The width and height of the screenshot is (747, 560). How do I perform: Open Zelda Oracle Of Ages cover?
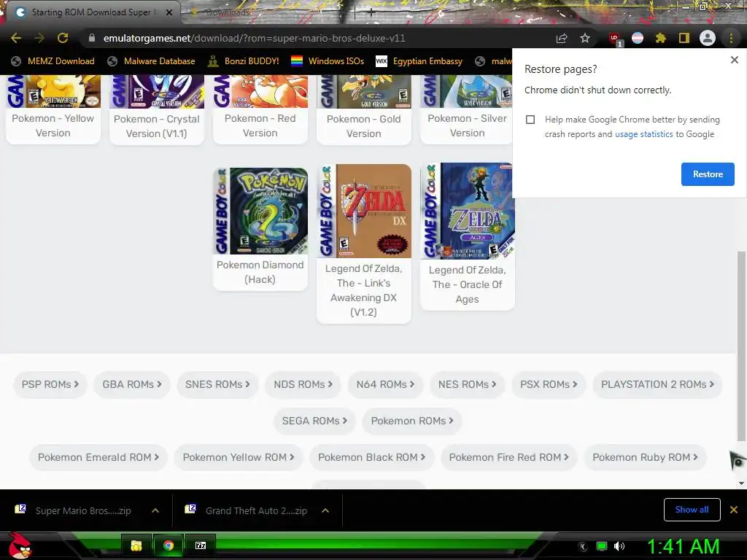468,211
